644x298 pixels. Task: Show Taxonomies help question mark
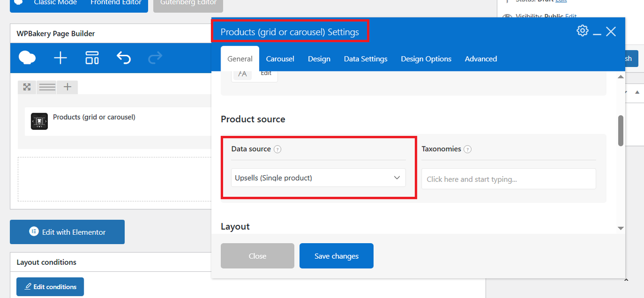(468, 150)
